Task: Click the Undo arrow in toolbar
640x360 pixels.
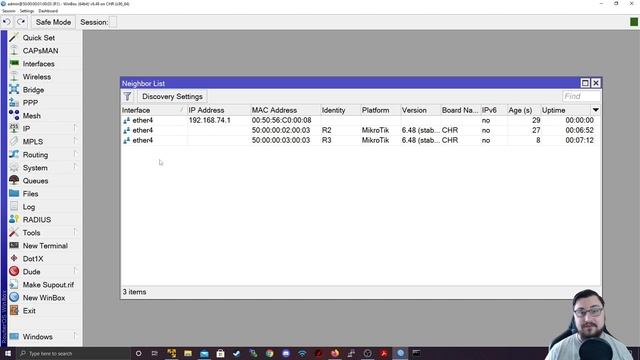Action: (x=7, y=22)
